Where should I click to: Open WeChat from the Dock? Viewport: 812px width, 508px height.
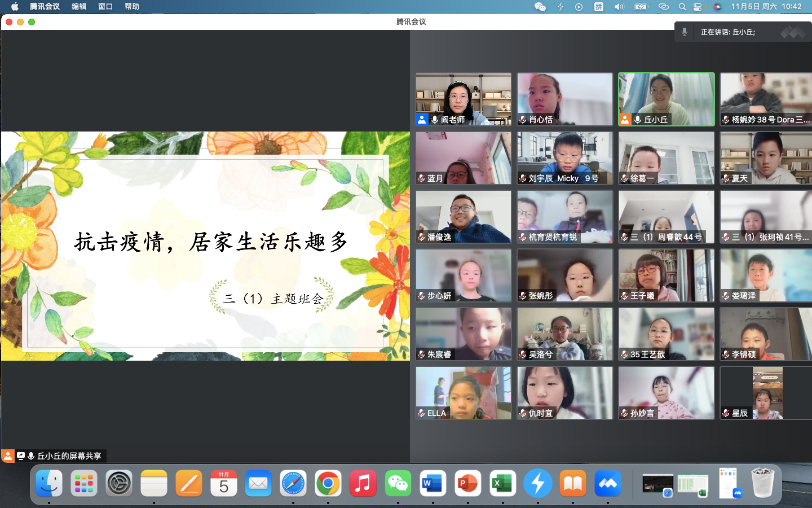click(398, 484)
